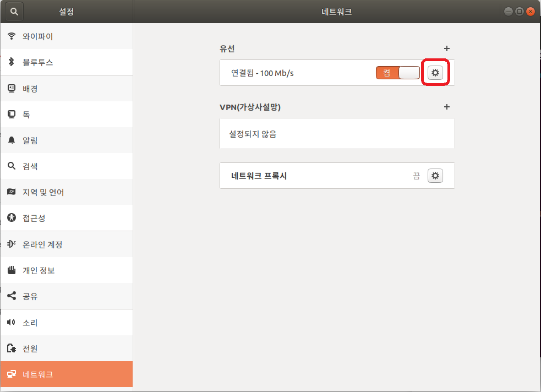Select the 네트워크 sidebar entry
The height and width of the screenshot is (392, 541).
click(x=67, y=374)
